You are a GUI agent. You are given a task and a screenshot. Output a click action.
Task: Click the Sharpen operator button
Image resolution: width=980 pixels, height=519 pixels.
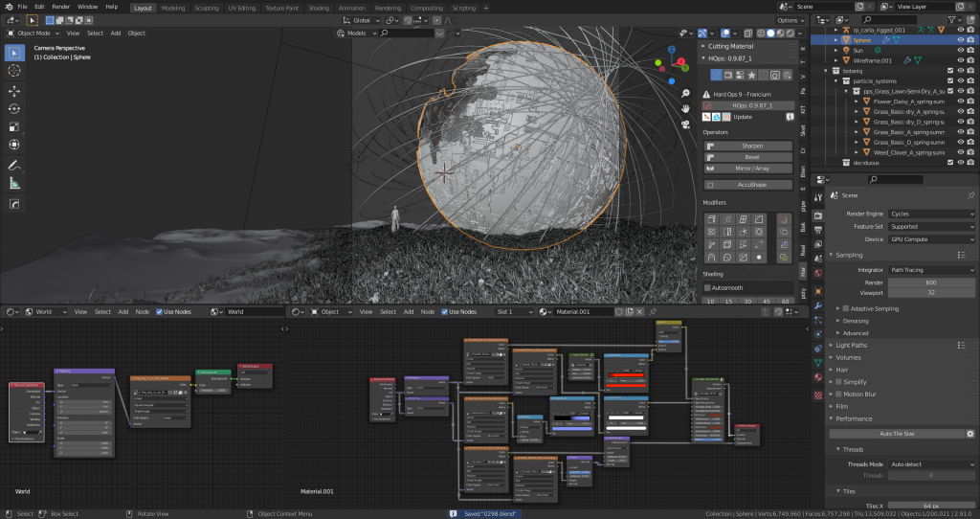pos(752,146)
